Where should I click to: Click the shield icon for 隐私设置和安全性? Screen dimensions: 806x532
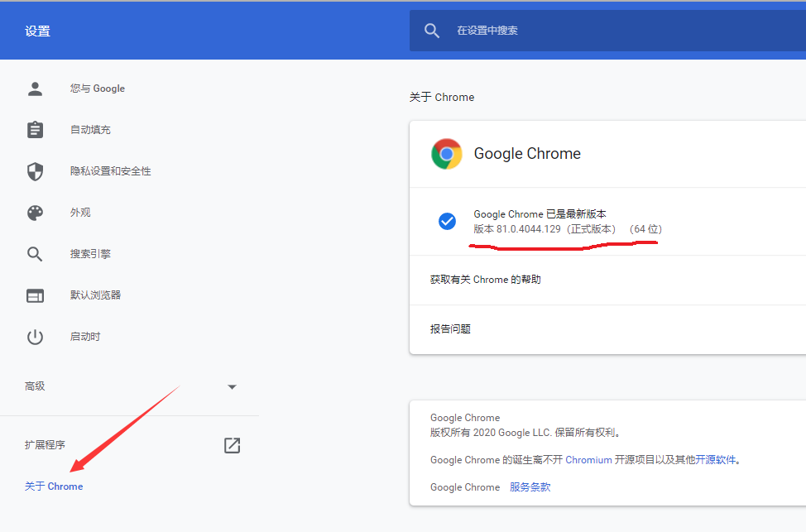pos(35,171)
